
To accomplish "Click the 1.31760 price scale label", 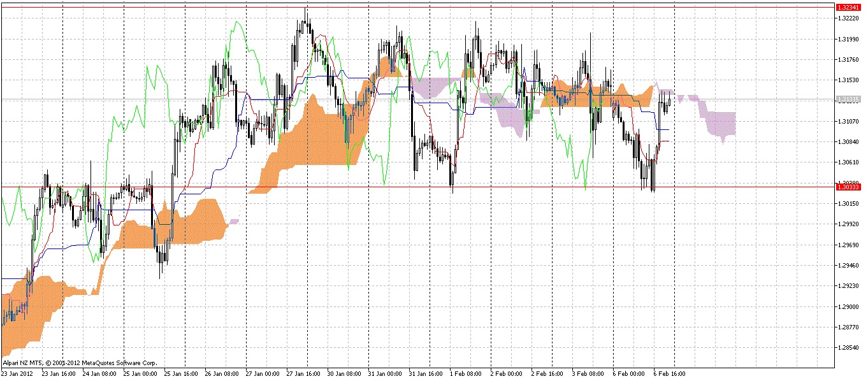I will [x=848, y=60].
